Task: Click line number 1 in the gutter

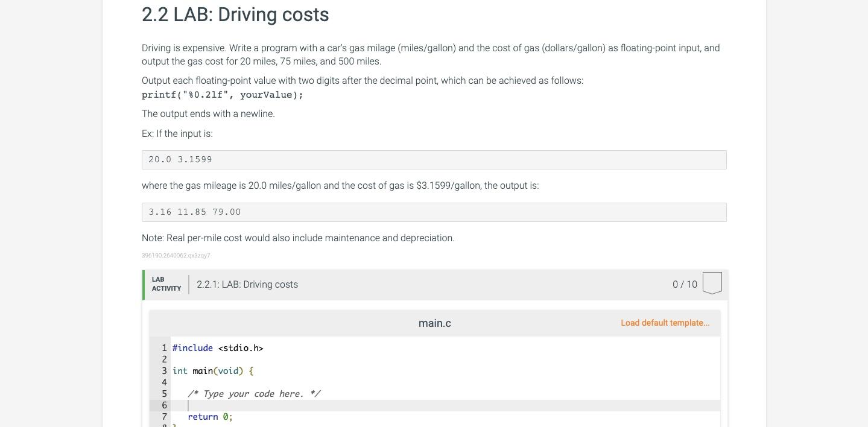Action: 164,348
